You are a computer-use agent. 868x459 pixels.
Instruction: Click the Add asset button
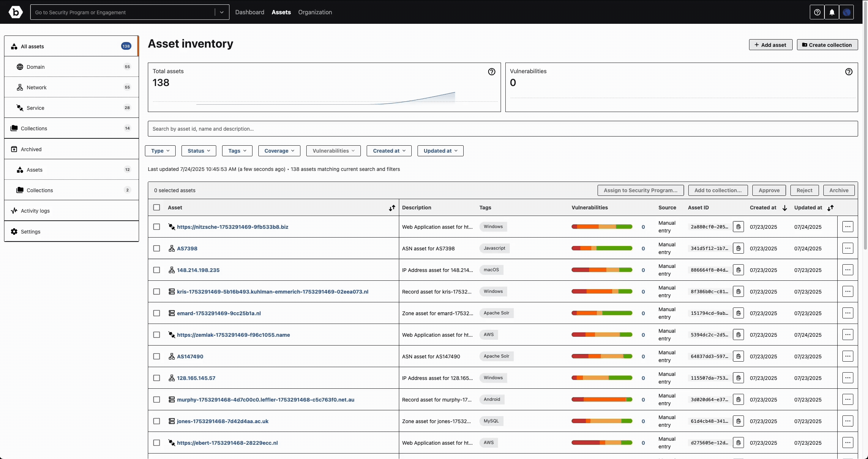coord(770,45)
